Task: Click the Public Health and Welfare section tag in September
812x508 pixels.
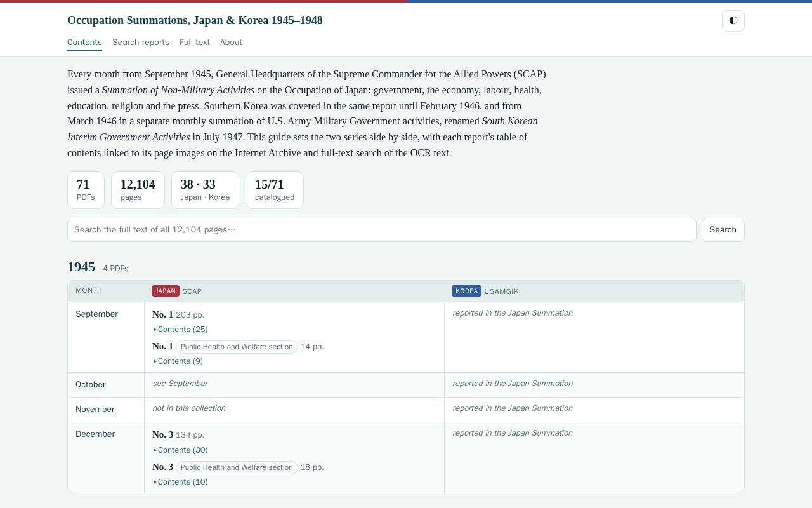Action: [237, 347]
